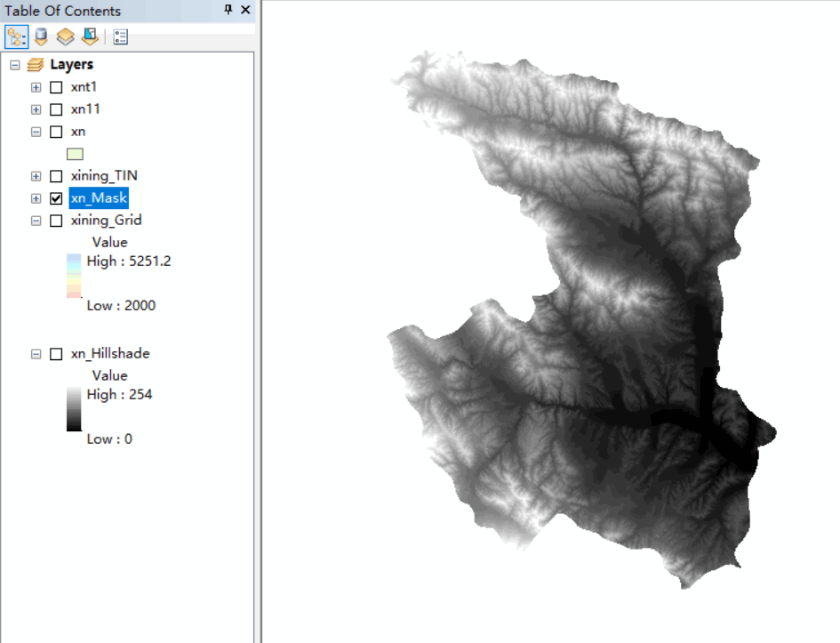The width and height of the screenshot is (840, 643).
Task: Click the auto-hide pin icon
Action: point(228,10)
